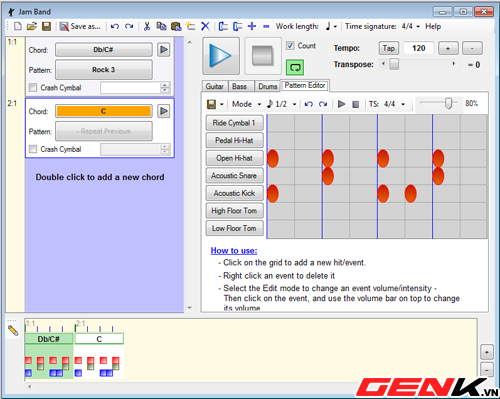Open the Time signature 4/4 dropdown
The width and height of the screenshot is (500, 399).
pos(410,26)
